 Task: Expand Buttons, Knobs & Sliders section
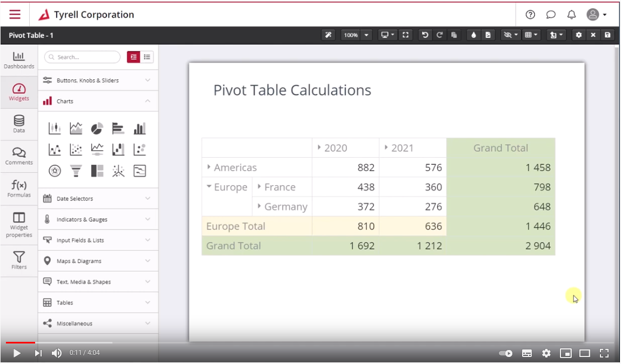[x=98, y=80]
